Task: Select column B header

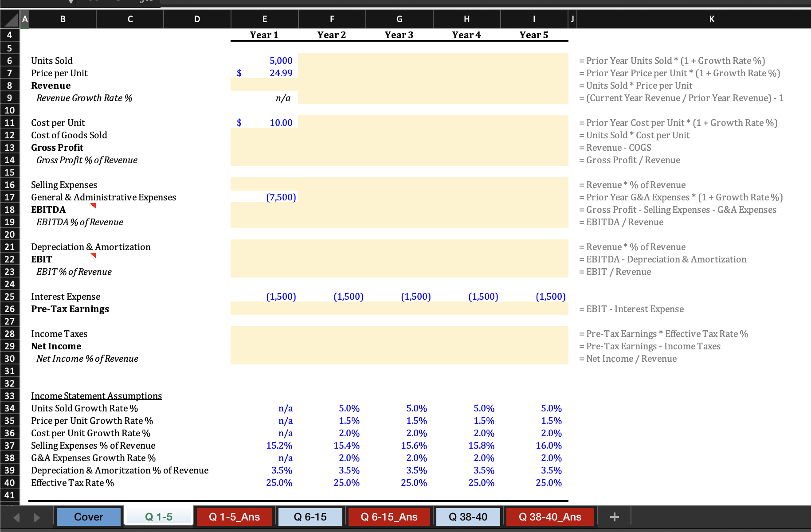Action: click(63, 19)
